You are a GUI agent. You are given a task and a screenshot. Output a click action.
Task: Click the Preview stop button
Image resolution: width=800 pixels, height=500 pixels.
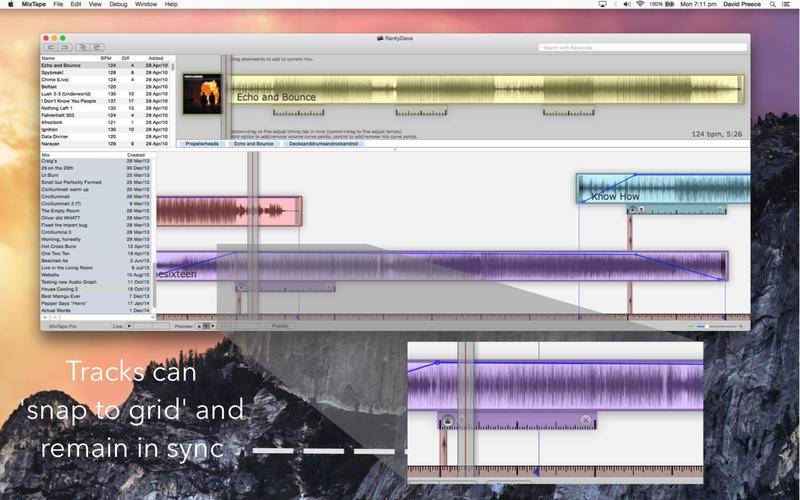point(206,326)
